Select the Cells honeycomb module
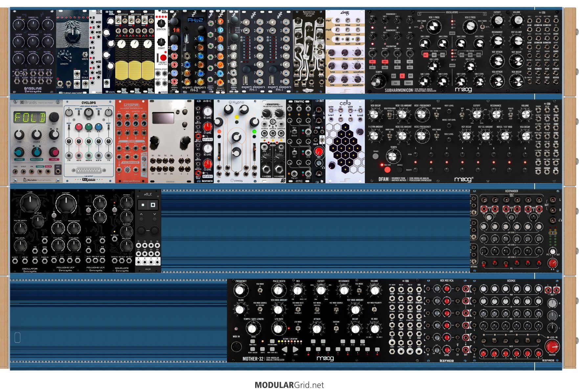Image resolution: width=579 pixels, height=392 pixels. (345, 141)
